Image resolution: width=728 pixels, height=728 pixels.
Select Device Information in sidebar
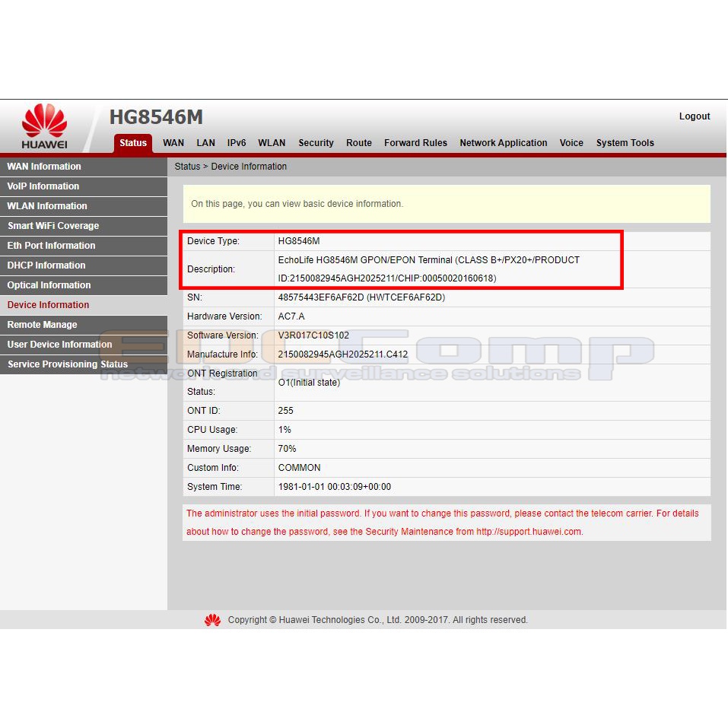84,305
